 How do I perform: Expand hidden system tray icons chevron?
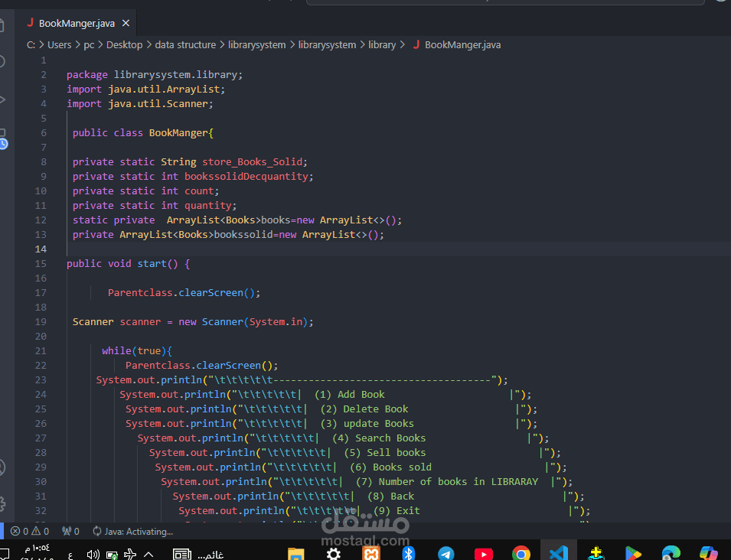pos(148,555)
